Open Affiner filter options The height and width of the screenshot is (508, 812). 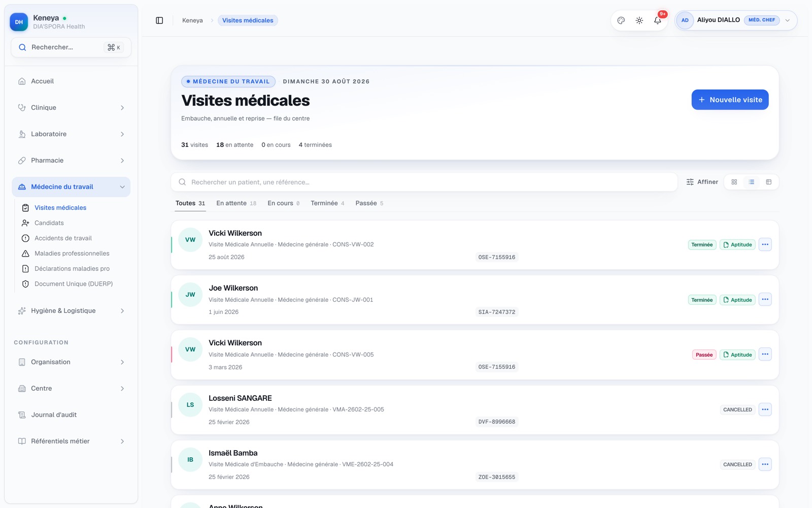pos(702,182)
